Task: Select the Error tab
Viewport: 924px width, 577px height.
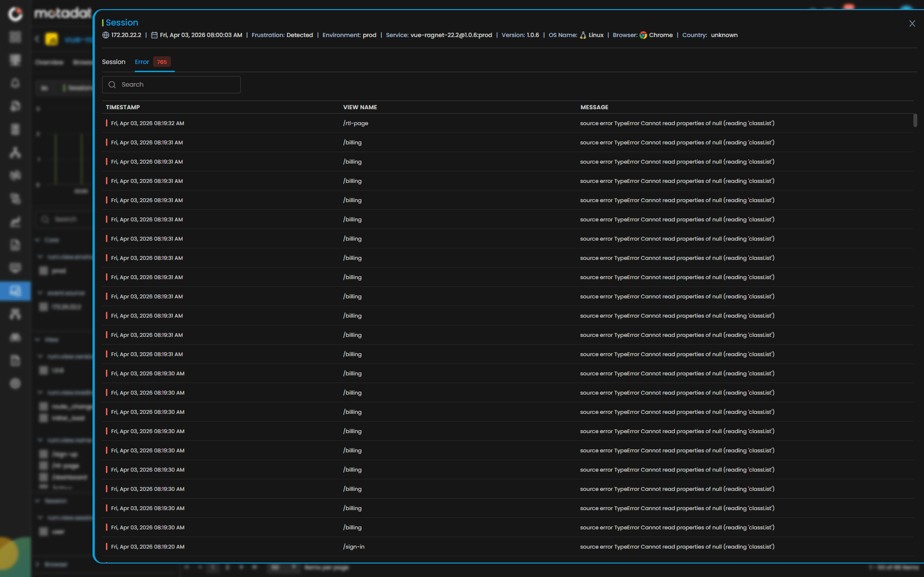Action: point(142,62)
